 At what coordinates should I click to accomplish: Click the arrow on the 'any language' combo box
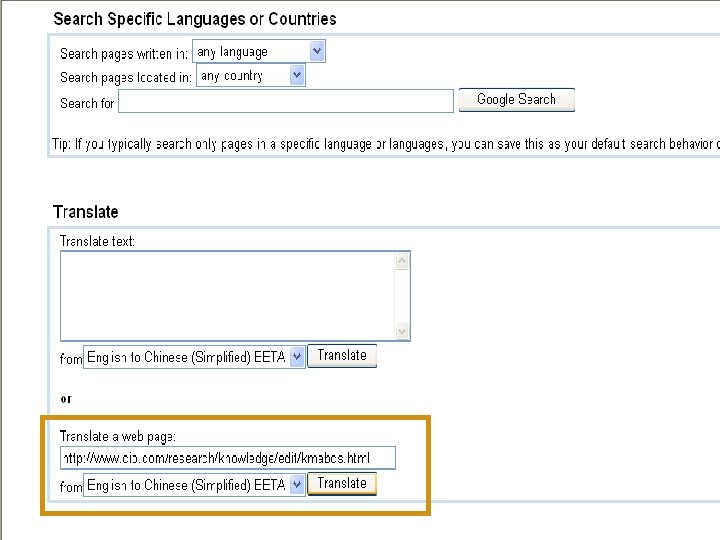click(x=317, y=51)
